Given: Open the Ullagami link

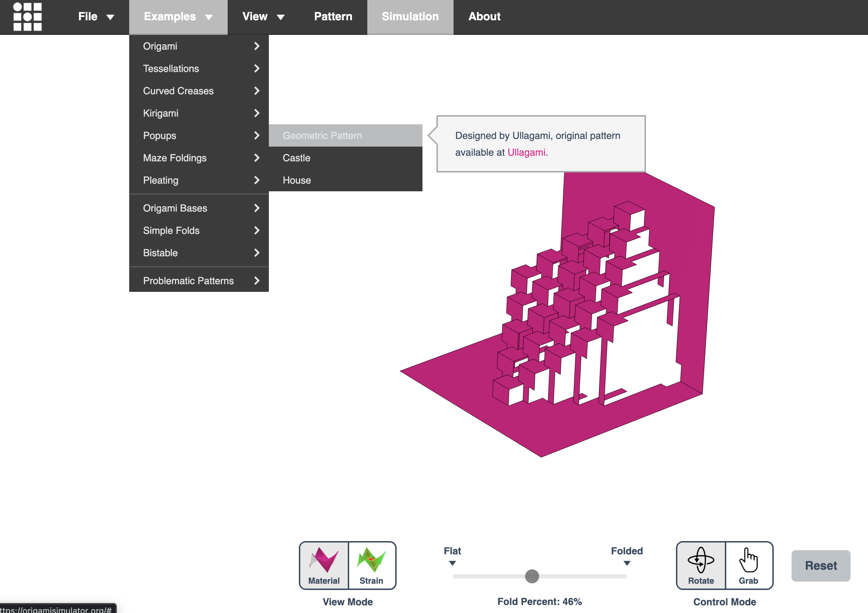Looking at the screenshot, I should 526,152.
